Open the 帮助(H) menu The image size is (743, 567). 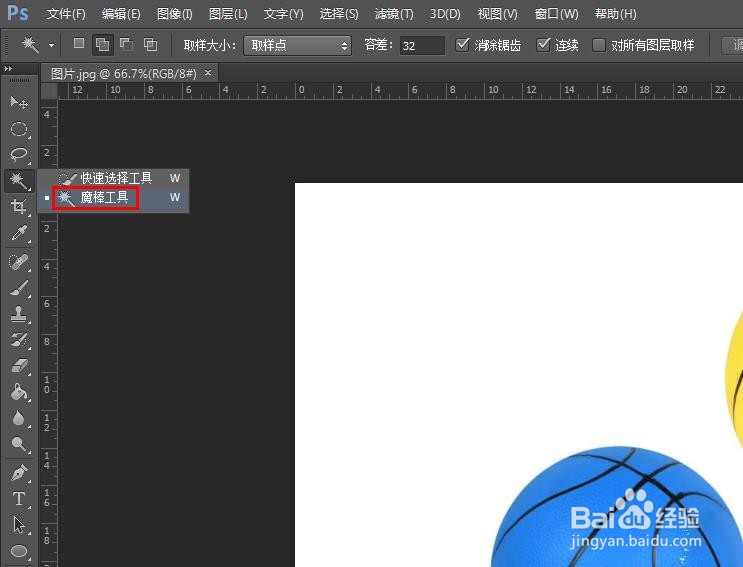[x=616, y=14]
